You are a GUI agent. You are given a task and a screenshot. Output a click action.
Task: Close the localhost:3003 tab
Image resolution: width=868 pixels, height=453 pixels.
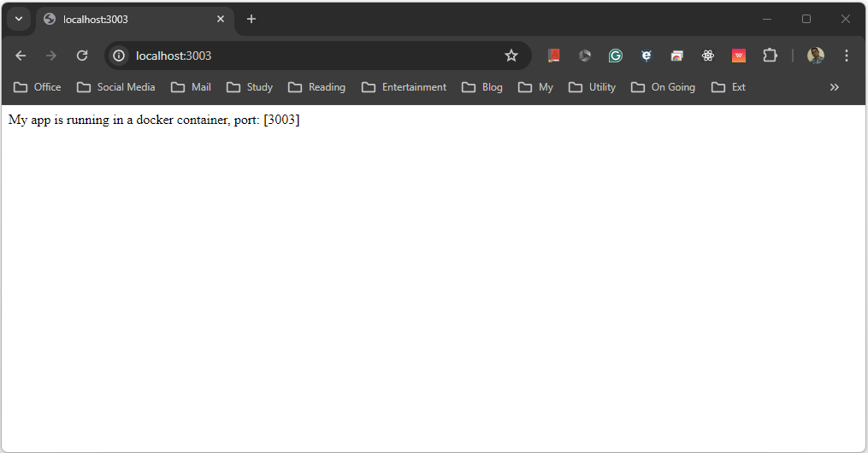pyautogui.click(x=221, y=19)
